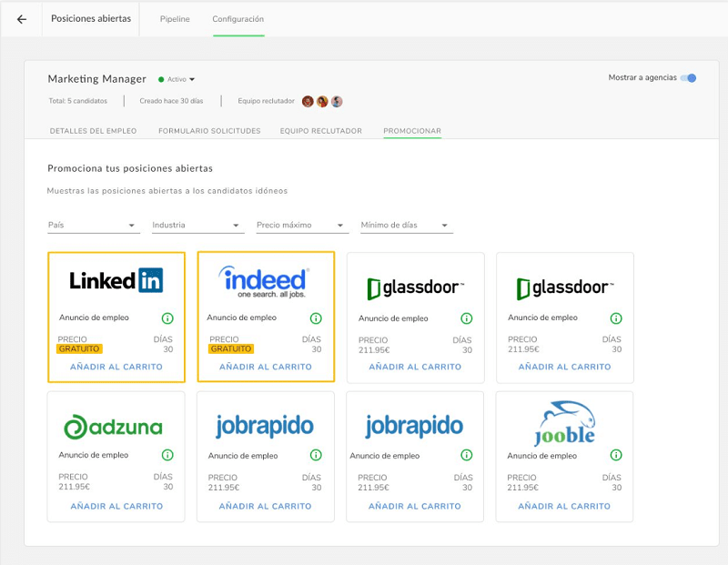728x565 pixels.
Task: Click Añadir al carrito on the Jooble card
Action: tap(564, 507)
